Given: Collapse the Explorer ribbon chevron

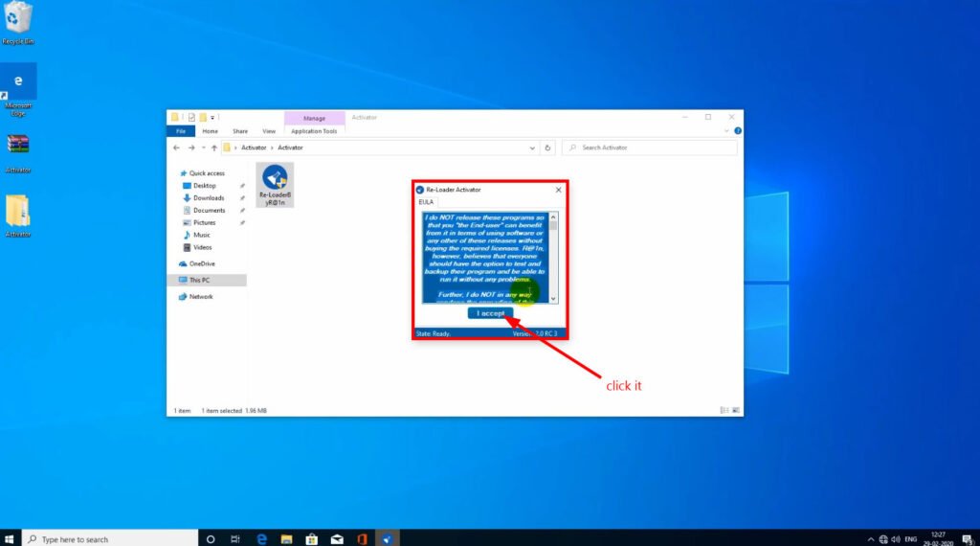Looking at the screenshot, I should 726,131.
